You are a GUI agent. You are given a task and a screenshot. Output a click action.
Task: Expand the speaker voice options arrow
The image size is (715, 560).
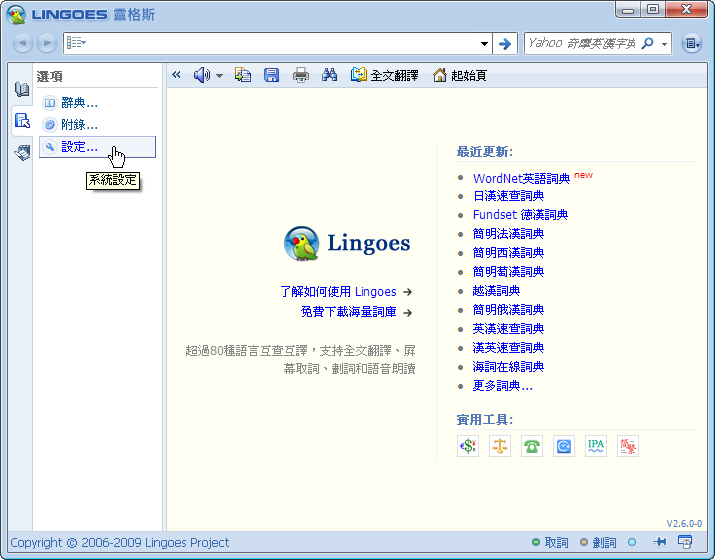(x=219, y=76)
